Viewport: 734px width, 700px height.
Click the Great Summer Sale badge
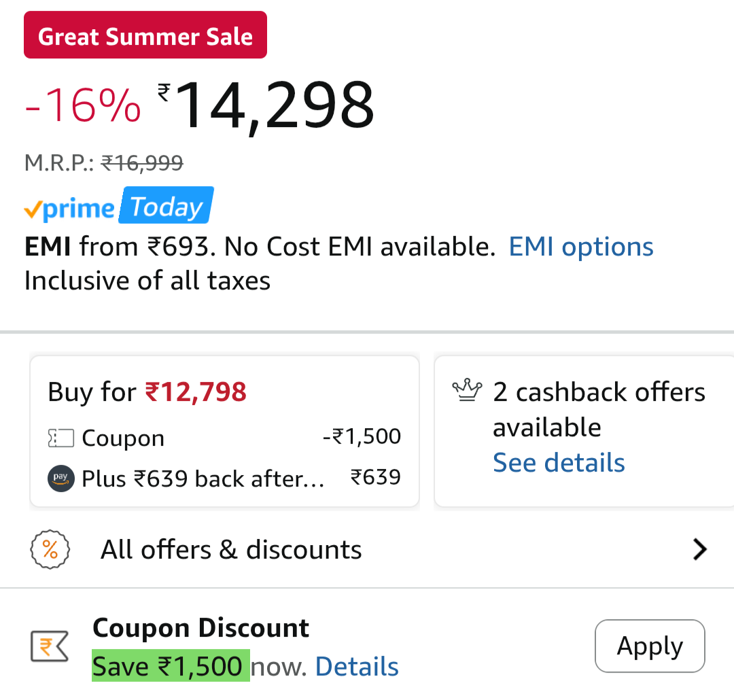[x=145, y=34]
